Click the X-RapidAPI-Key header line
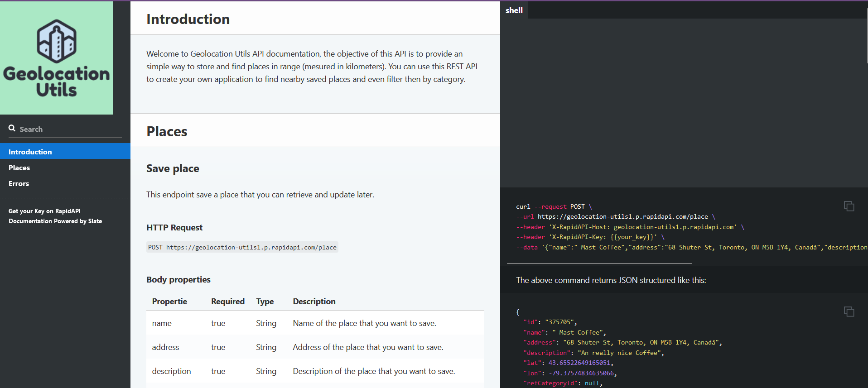Image resolution: width=868 pixels, height=388 pixels. pos(590,237)
